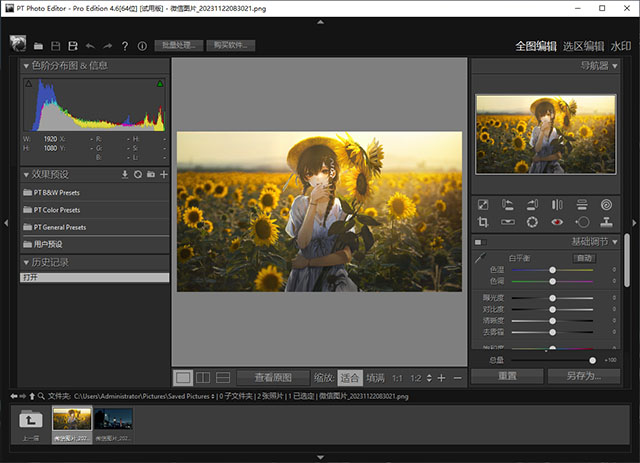Click the 批量处理 button
Screen dimensions: 640x463
(x=179, y=46)
